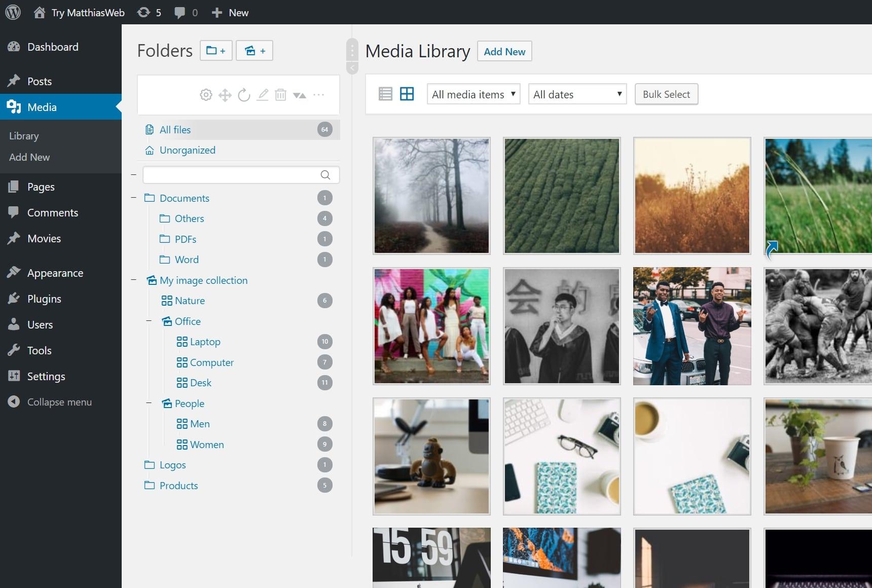
Task: Open the All dates dropdown
Action: click(577, 94)
